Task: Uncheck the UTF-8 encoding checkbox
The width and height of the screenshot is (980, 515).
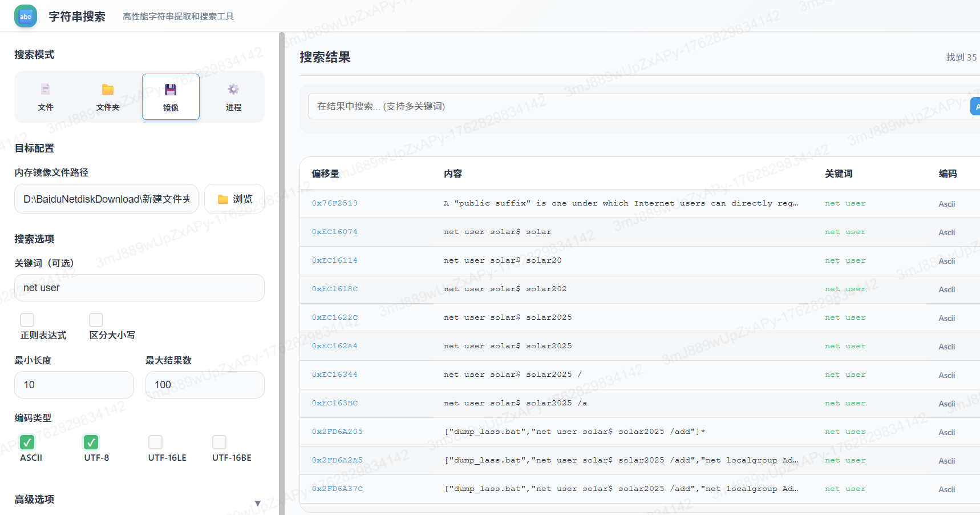Action: 91,442
